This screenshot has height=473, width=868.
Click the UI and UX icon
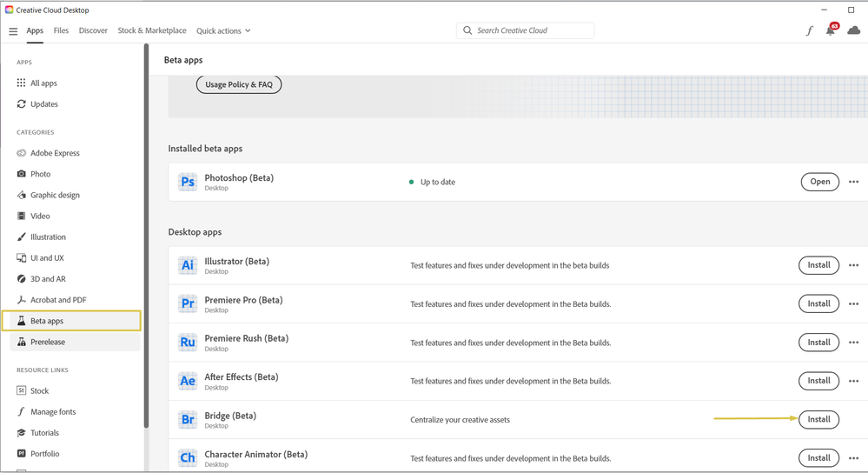tap(21, 258)
